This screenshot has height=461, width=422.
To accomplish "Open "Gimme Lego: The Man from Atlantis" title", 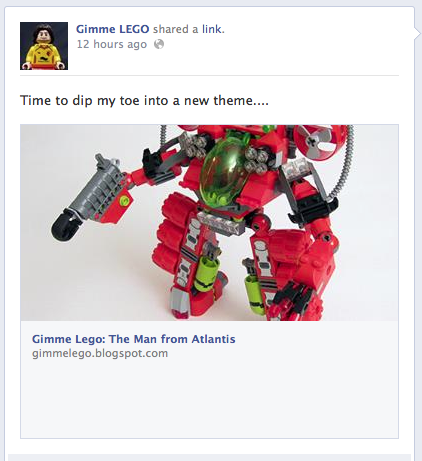I will [x=134, y=339].
